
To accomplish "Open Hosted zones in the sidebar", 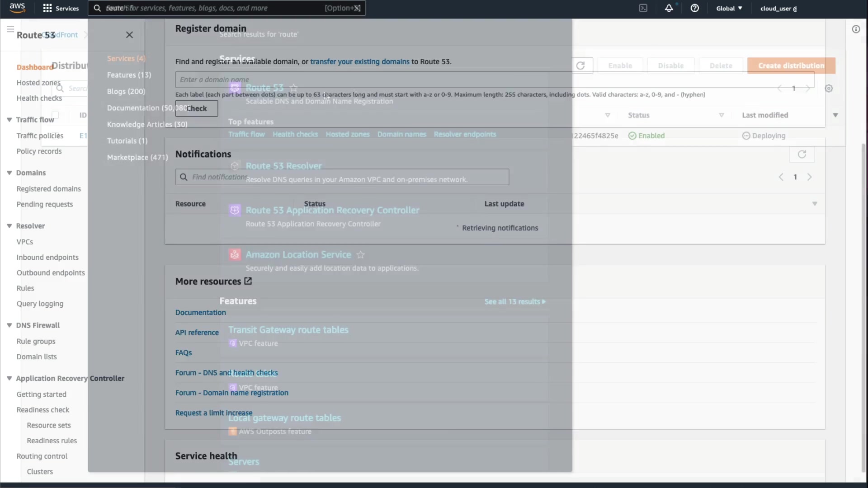I will pyautogui.click(x=38, y=83).
